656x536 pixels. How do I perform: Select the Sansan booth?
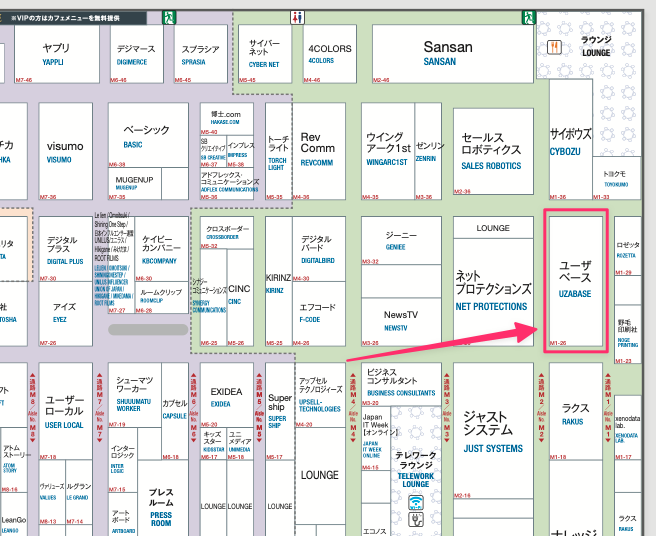coord(453,54)
